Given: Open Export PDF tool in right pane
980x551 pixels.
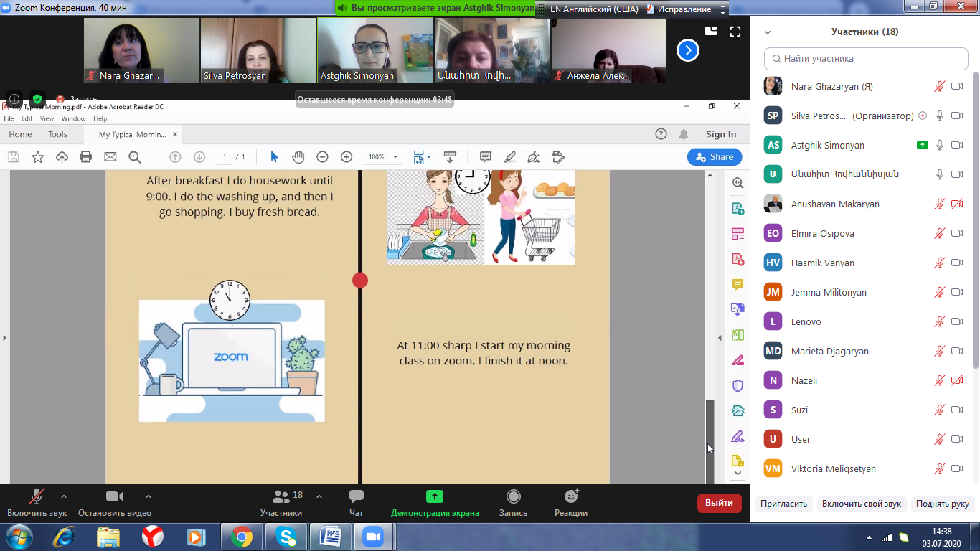Looking at the screenshot, I should 738,209.
